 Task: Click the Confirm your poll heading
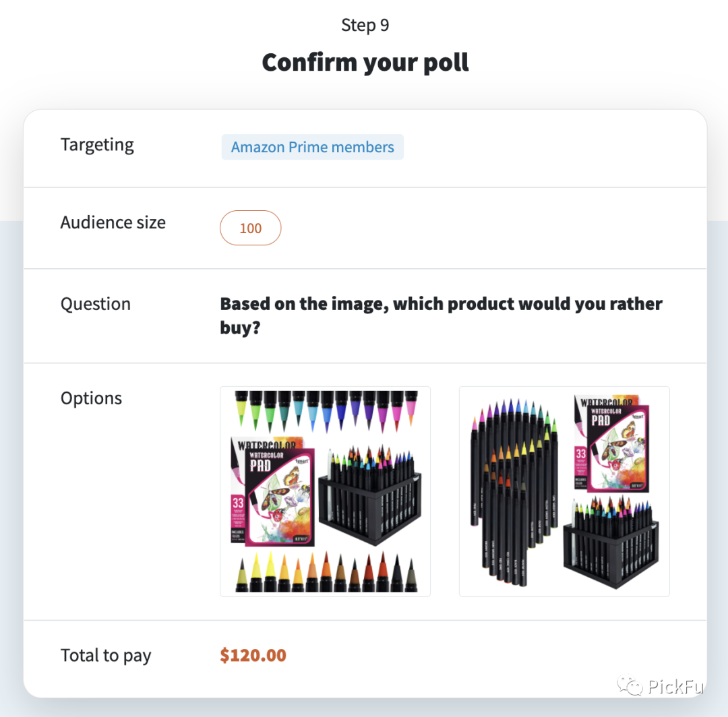point(365,63)
